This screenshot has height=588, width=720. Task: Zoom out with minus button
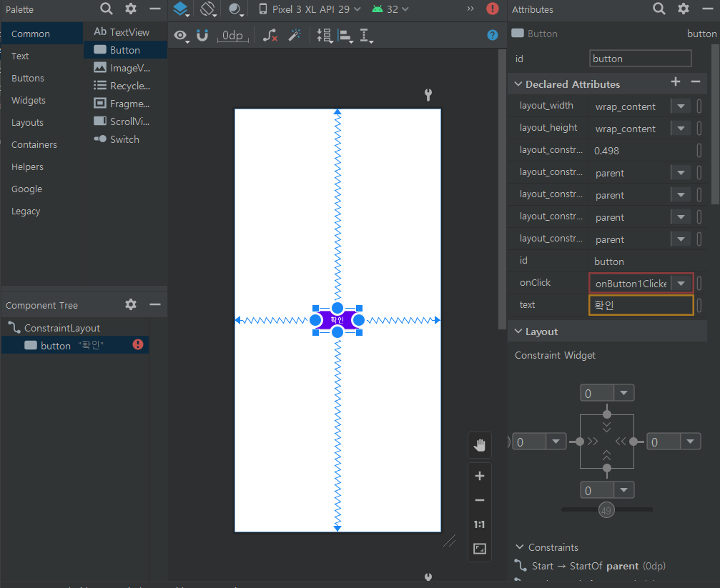click(x=479, y=500)
